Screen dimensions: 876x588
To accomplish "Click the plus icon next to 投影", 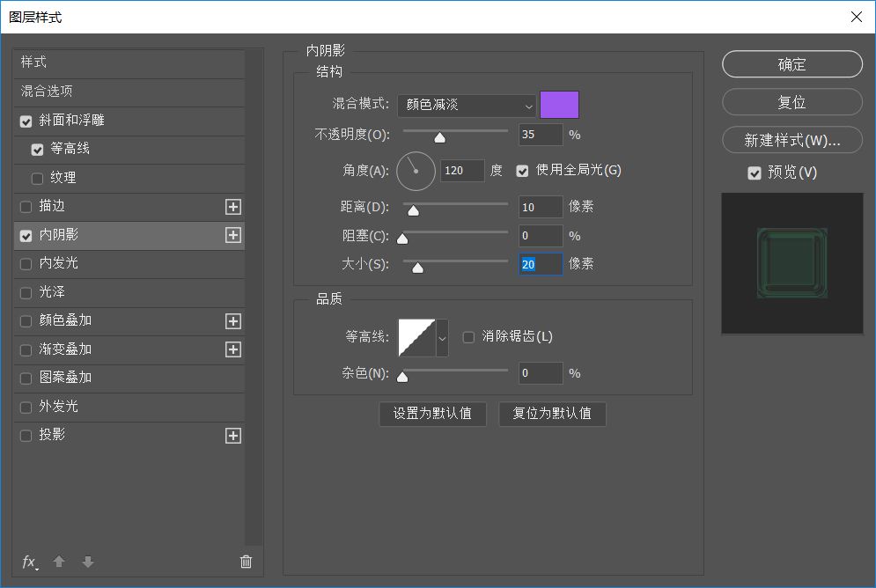I will point(232,436).
